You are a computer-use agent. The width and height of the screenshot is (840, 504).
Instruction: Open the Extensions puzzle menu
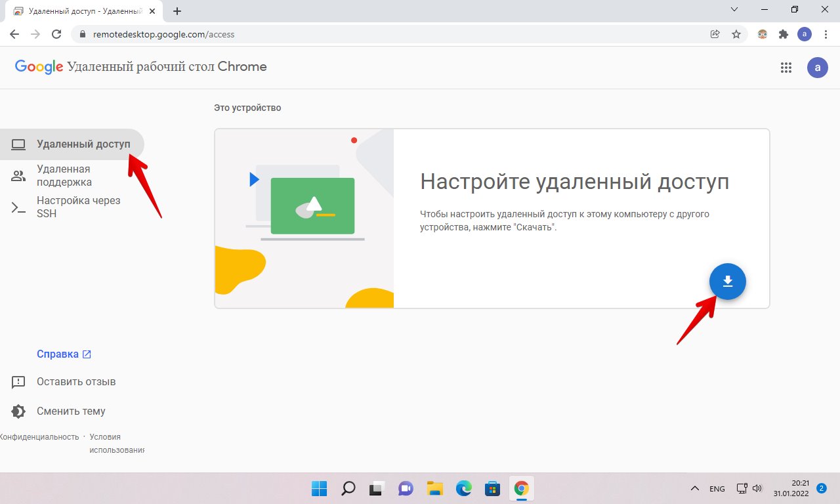coord(783,34)
